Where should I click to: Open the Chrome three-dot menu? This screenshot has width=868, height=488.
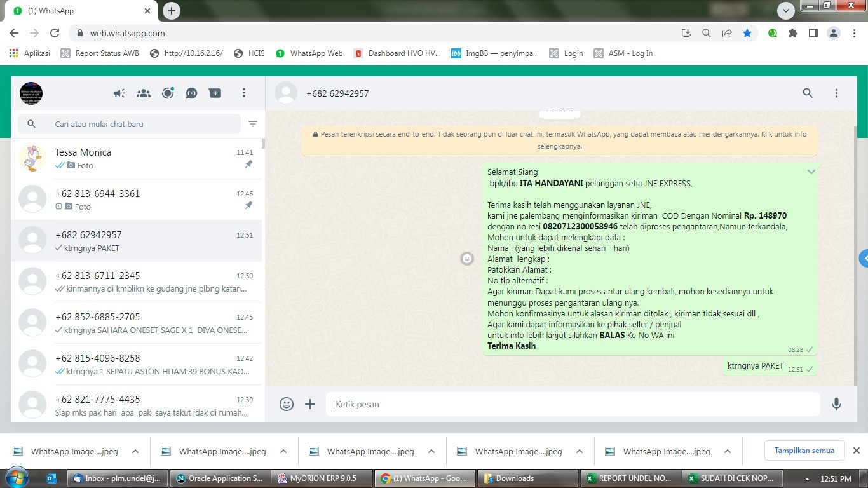(x=854, y=33)
